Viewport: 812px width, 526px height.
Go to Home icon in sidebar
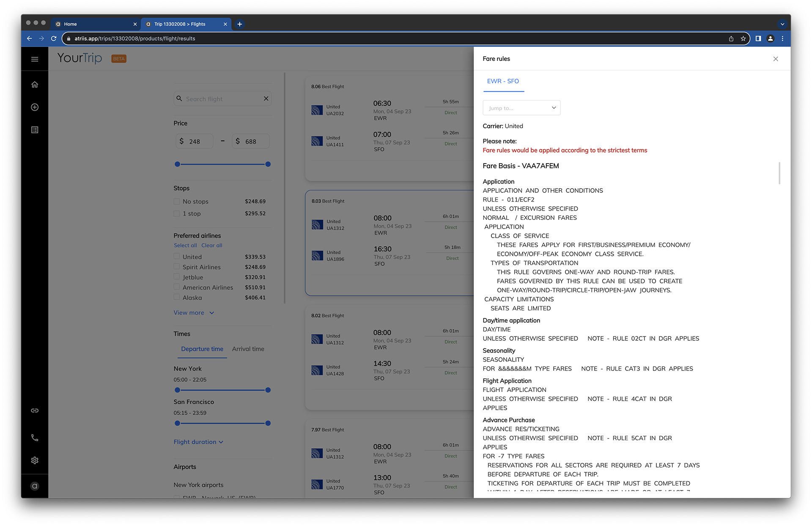click(x=35, y=85)
